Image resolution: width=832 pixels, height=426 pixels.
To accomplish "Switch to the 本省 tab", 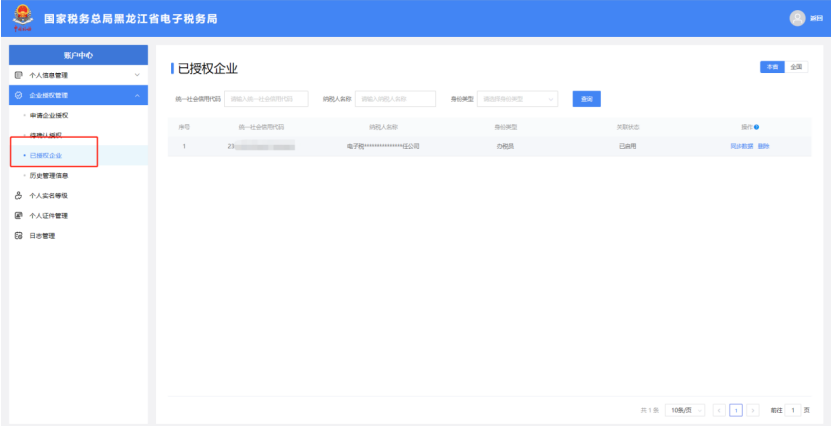I will point(772,67).
